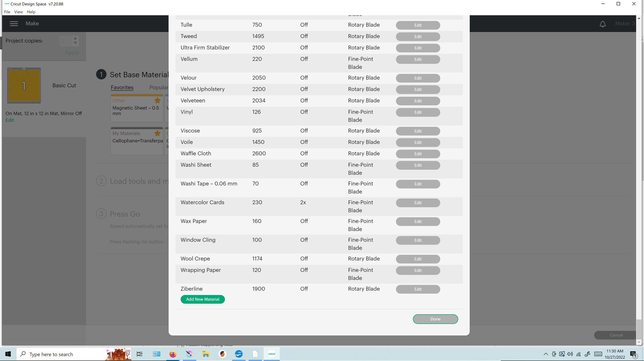Click the project copies number field

click(66, 41)
